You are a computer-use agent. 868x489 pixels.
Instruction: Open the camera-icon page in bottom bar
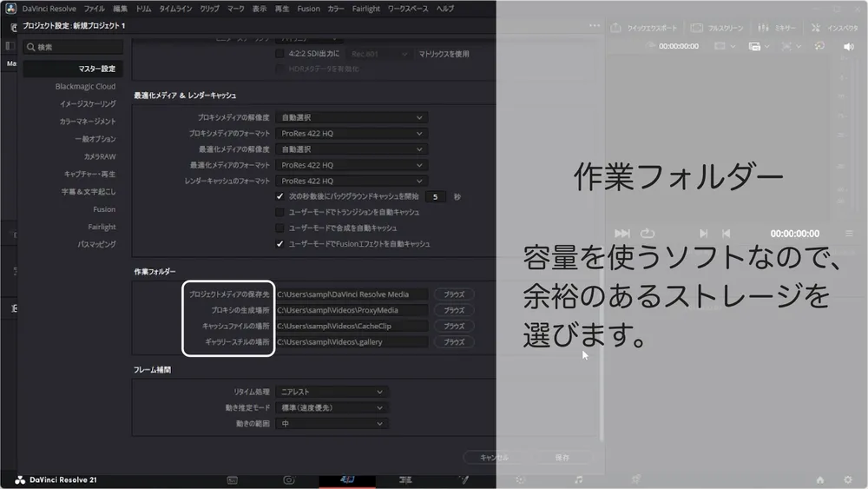[x=289, y=480]
